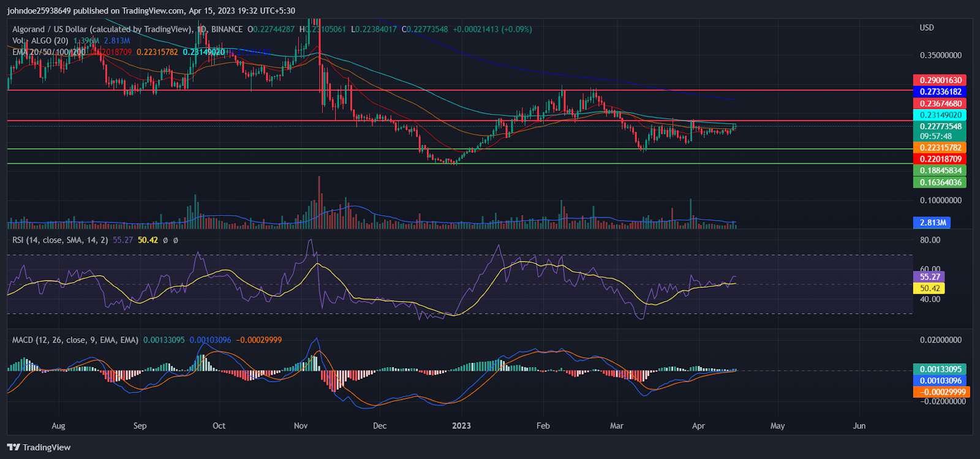This screenshot has height=459, width=980.
Task: Click the red 0.22018709 axis price label
Action: tap(940, 159)
